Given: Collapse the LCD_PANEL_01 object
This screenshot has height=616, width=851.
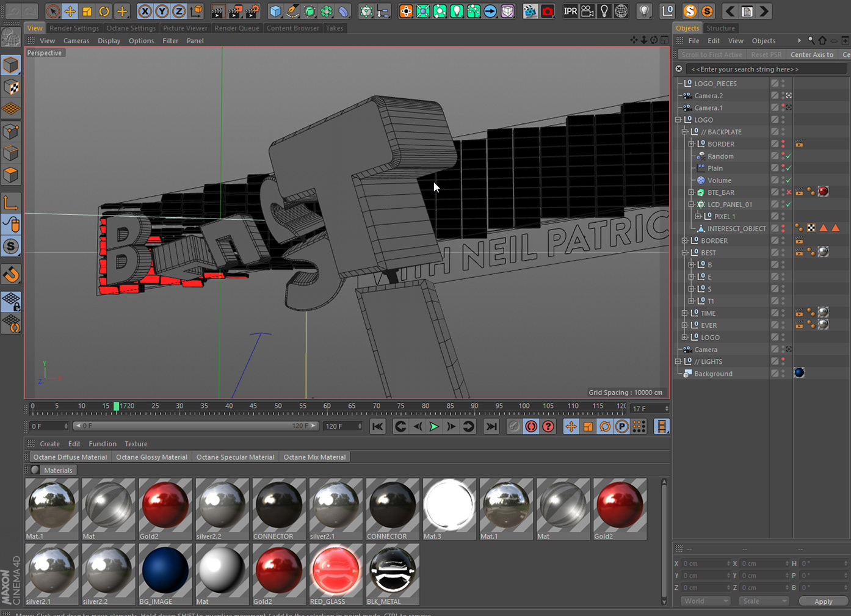Looking at the screenshot, I should click(692, 205).
